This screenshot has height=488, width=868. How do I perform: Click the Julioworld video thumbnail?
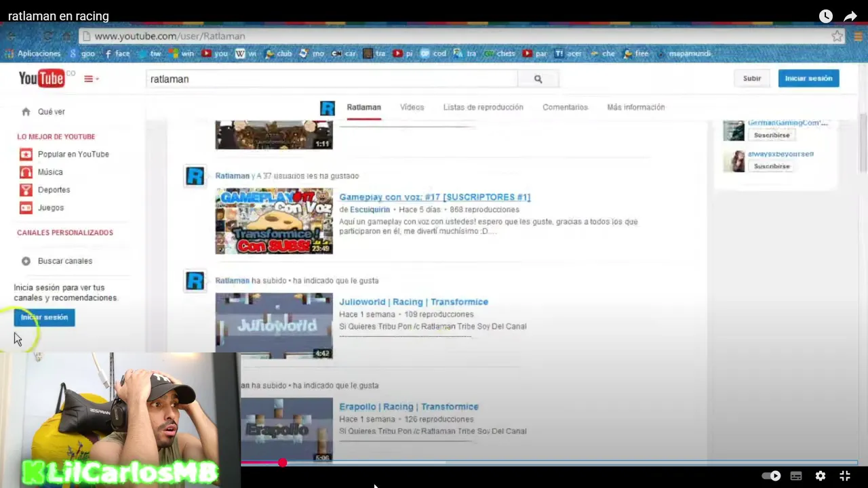coord(274,325)
